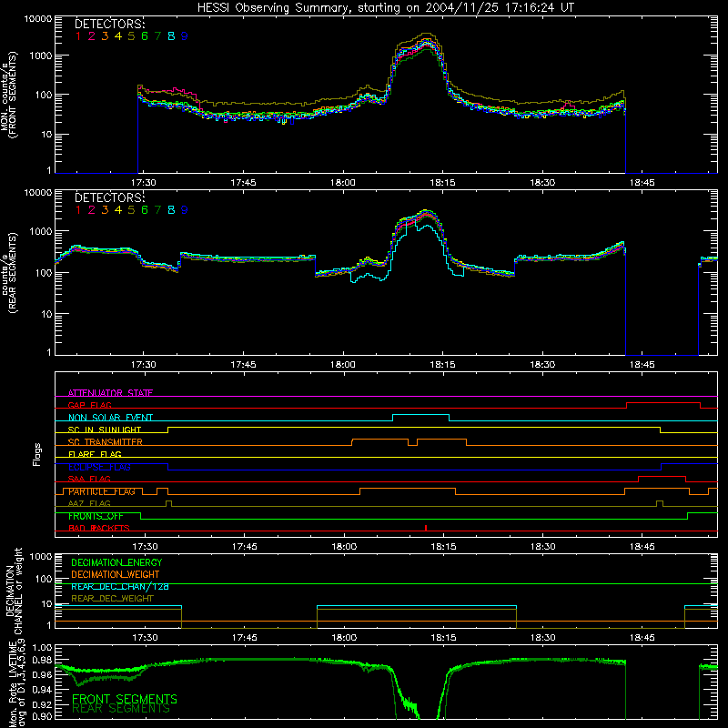Click the BAD_PACKETS flag label

[x=99, y=528]
